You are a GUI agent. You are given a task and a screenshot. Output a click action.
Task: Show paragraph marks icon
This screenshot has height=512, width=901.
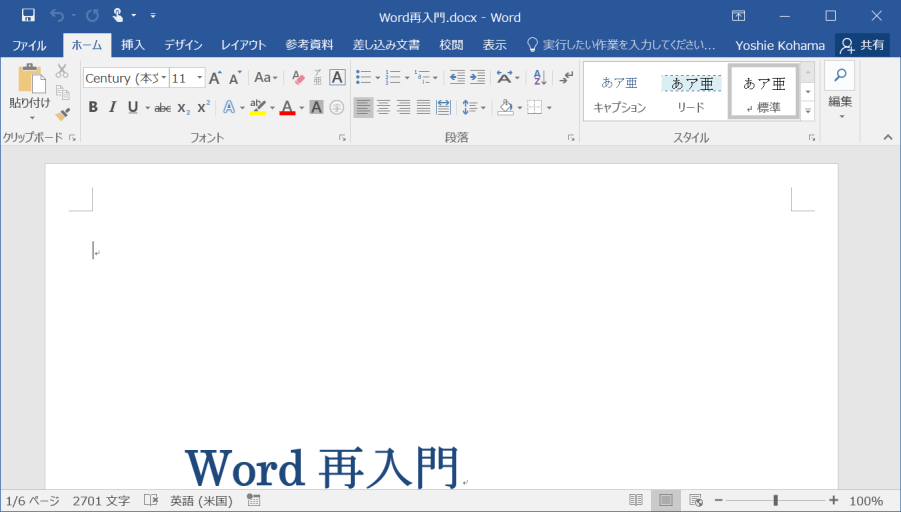pos(567,78)
